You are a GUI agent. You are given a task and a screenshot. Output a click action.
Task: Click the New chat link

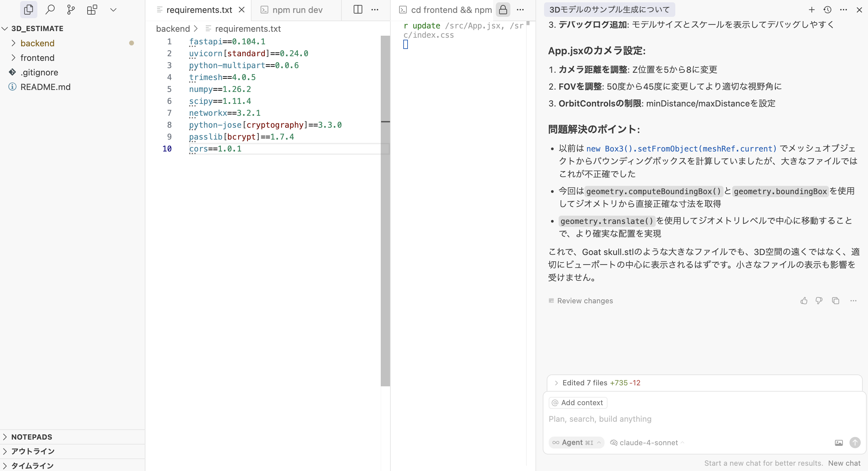click(x=844, y=463)
